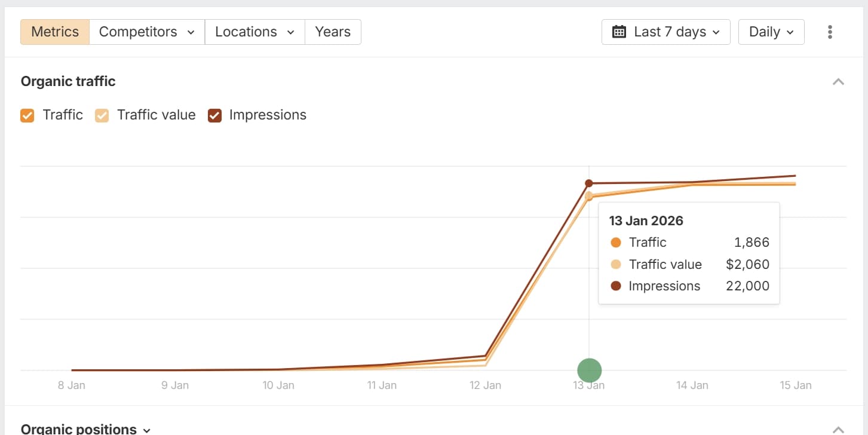This screenshot has width=868, height=435.
Task: Change granularity via the Daily dropdown
Action: [x=771, y=32]
